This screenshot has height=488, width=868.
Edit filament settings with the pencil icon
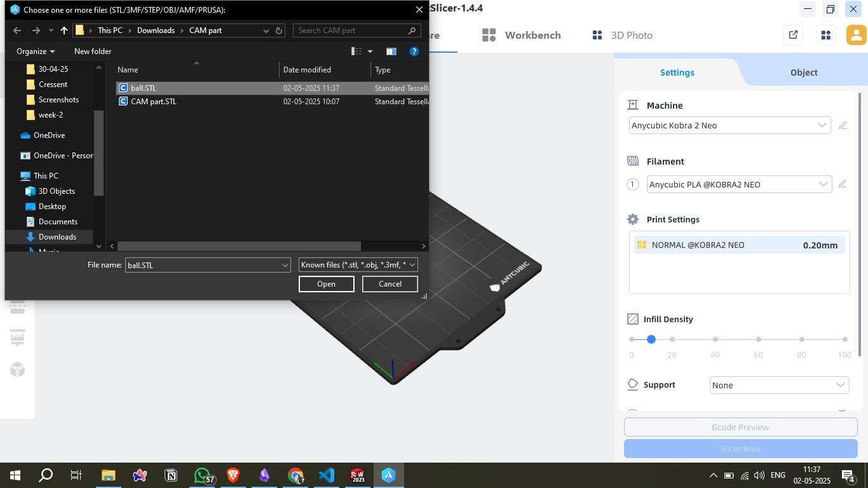[x=843, y=184]
